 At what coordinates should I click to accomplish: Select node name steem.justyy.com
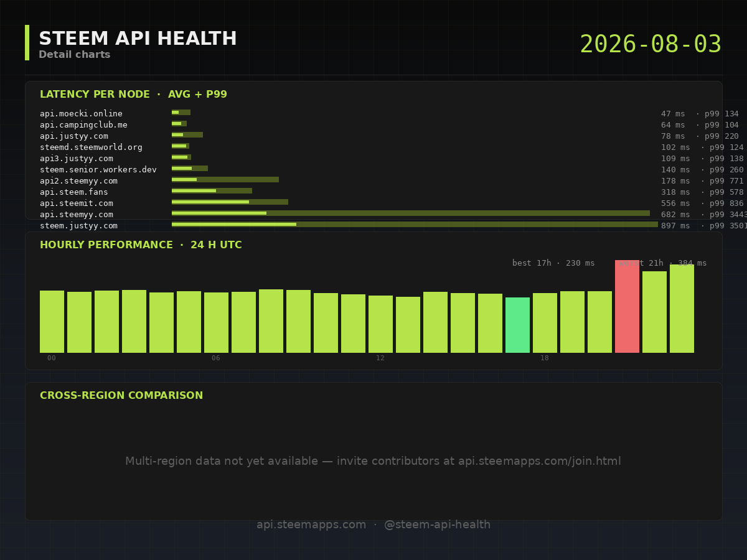point(78,226)
